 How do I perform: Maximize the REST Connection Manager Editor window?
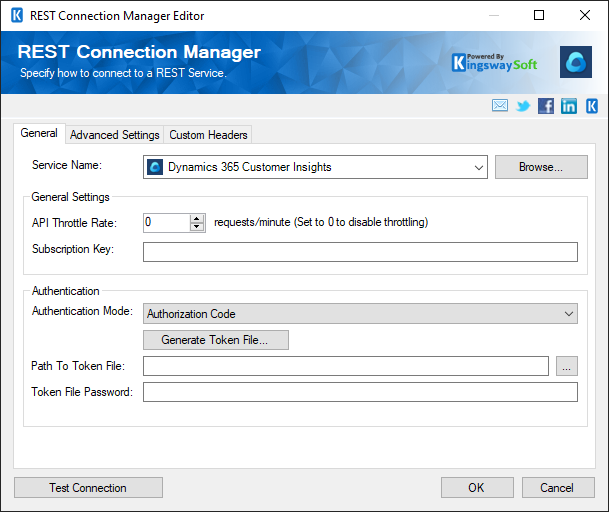[539, 16]
